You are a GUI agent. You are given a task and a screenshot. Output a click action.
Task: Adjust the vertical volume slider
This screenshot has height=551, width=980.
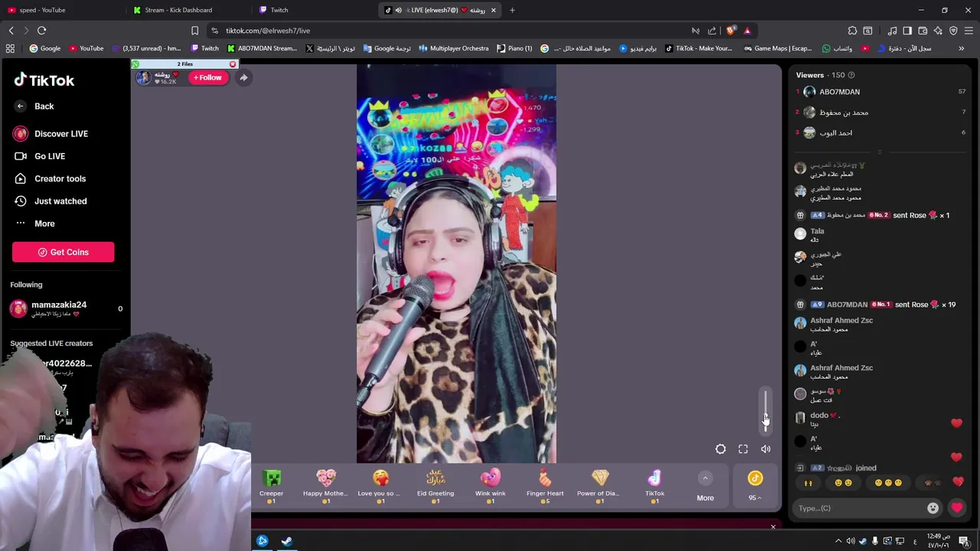(x=766, y=412)
